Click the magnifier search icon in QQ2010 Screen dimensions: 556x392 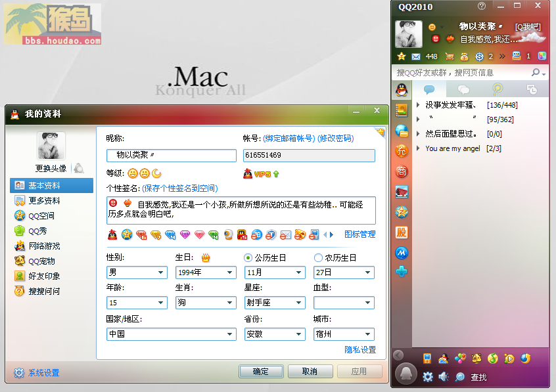[536, 73]
